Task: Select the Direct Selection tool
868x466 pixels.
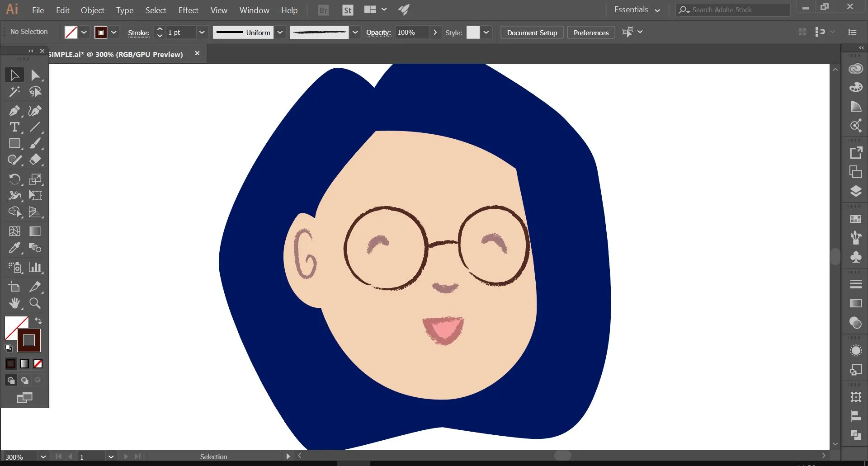Action: coord(35,75)
